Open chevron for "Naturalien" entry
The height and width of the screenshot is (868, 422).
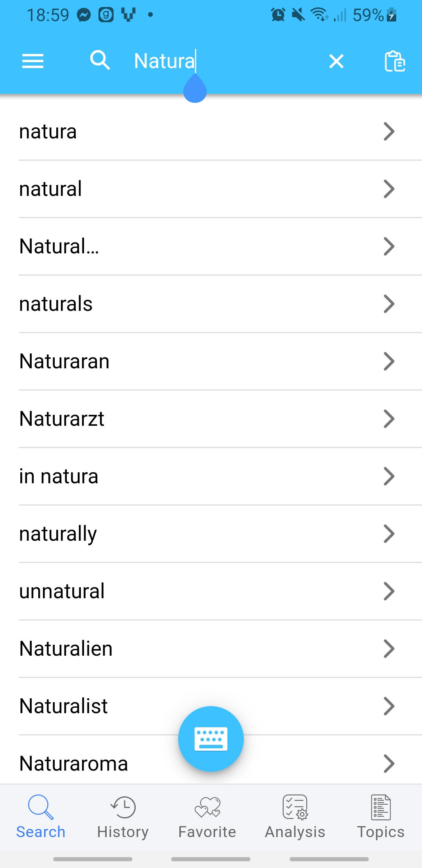tap(389, 649)
